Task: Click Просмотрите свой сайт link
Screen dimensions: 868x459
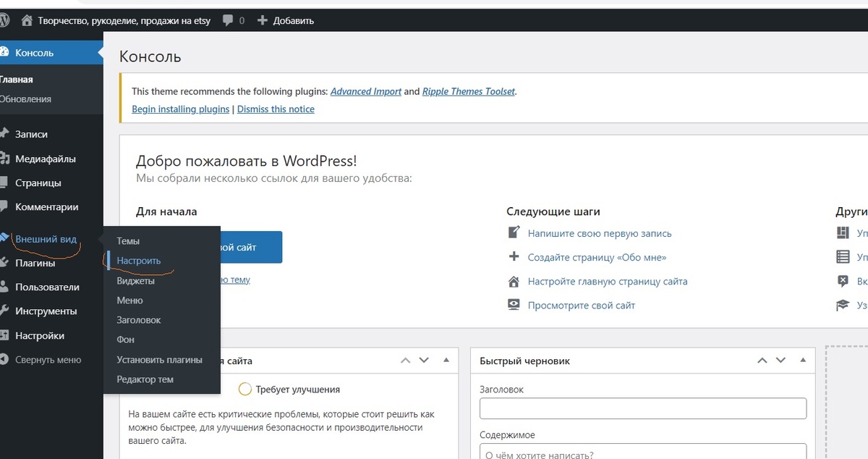Action: [582, 305]
